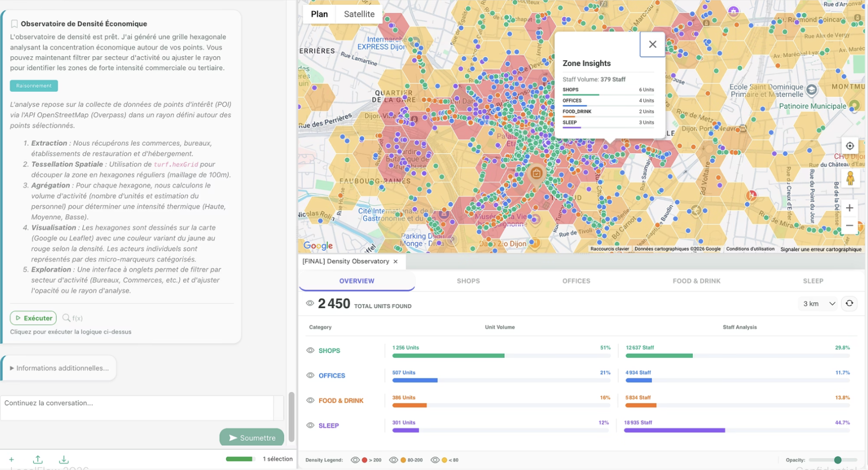Zoom out on the map
Viewport: 868px width, 470px height.
click(x=849, y=225)
